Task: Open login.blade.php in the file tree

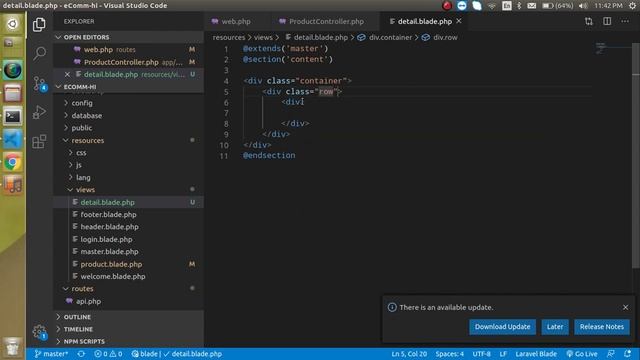Action: 129,239
